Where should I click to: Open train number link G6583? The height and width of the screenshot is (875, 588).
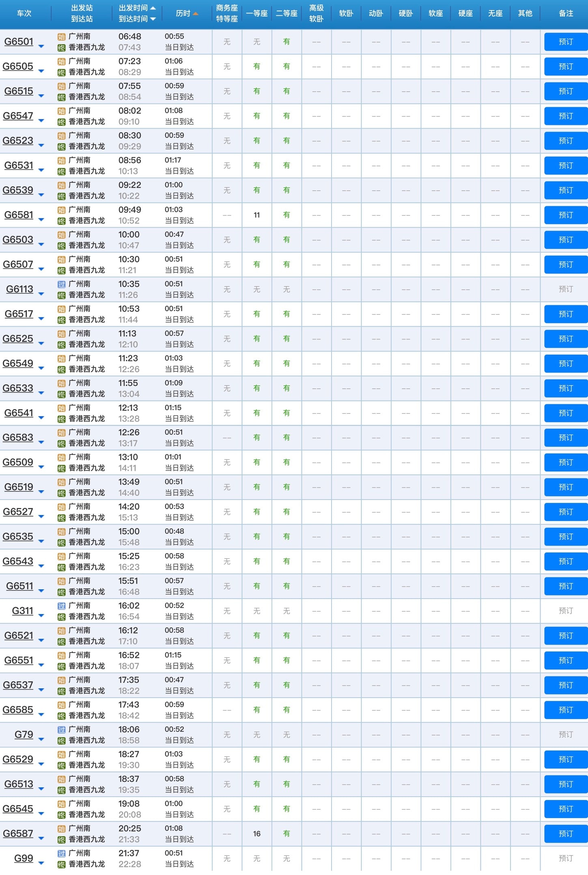click(18, 437)
